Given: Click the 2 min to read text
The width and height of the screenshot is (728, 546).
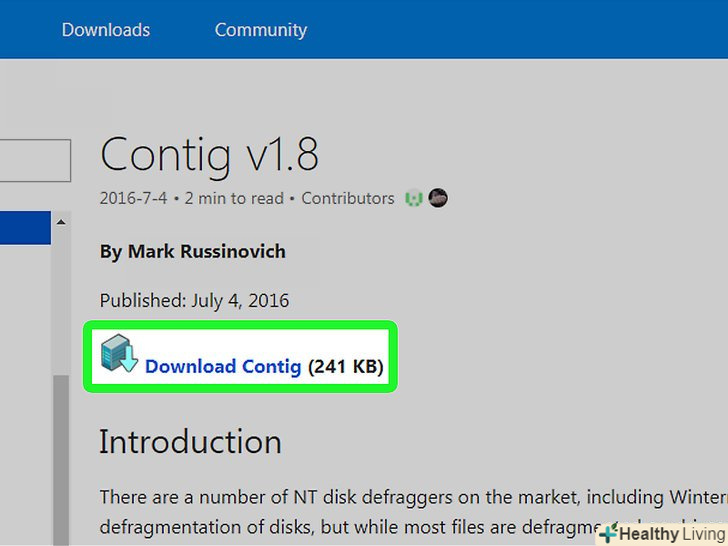Looking at the screenshot, I should click(234, 199).
